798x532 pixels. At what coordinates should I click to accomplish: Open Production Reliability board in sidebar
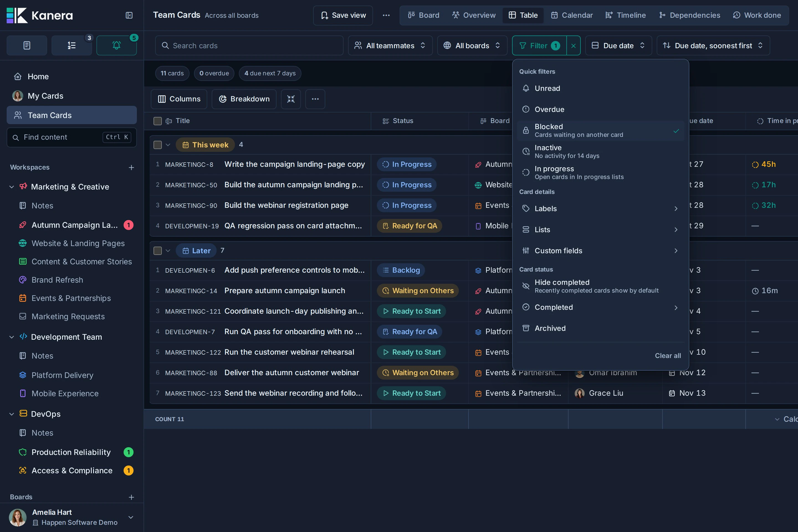pos(71,452)
